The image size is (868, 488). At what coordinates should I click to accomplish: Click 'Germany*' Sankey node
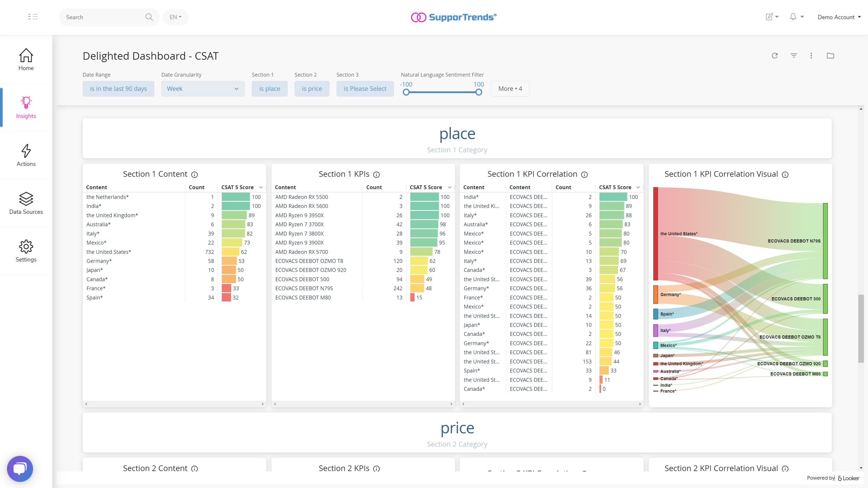coord(656,294)
